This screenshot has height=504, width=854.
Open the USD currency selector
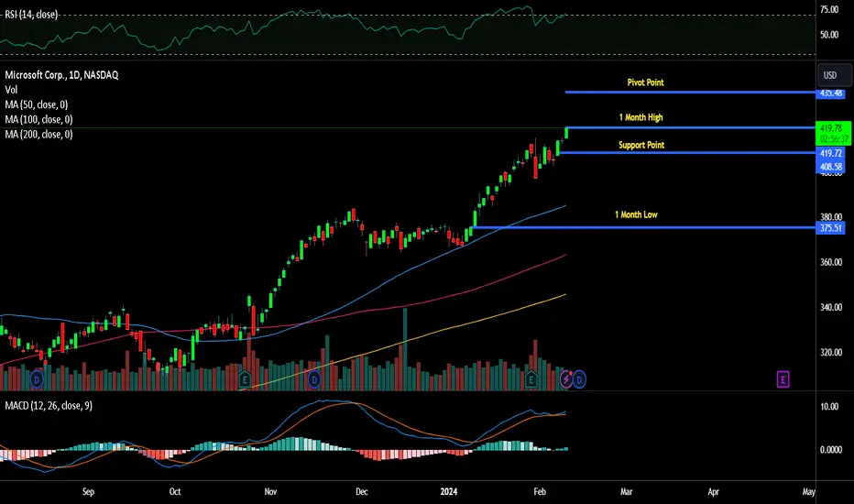point(834,75)
